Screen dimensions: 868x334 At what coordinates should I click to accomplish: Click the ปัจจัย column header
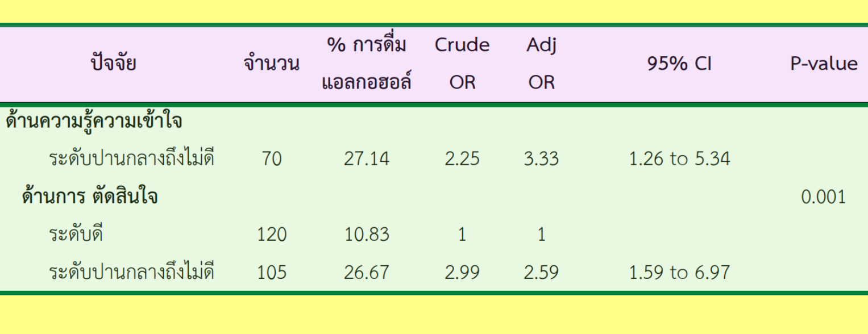click(114, 64)
